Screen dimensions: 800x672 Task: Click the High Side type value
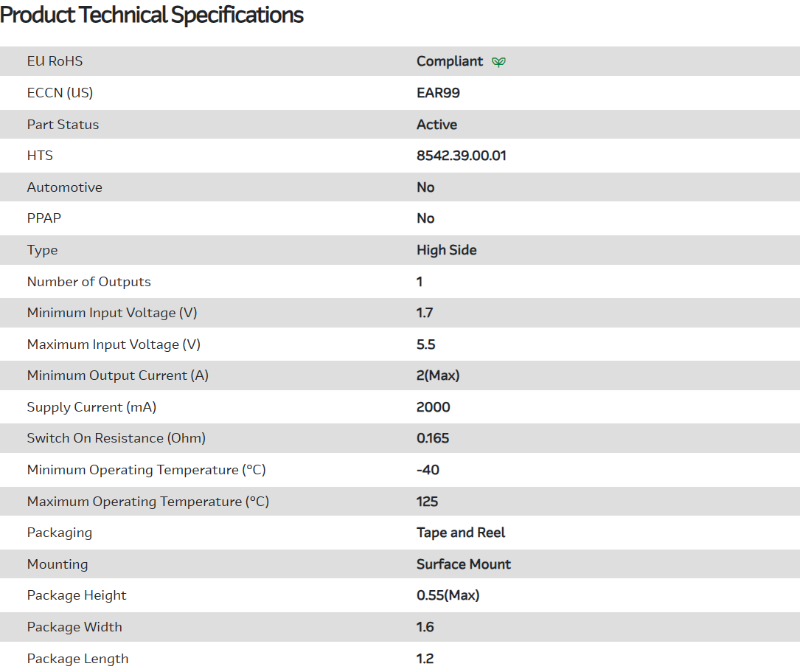(x=447, y=250)
